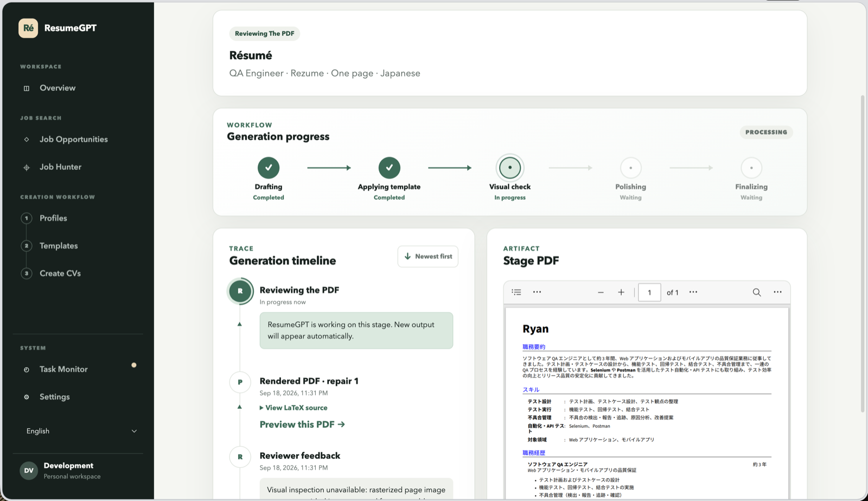
Task: Click the Task Monitor notification dot
Action: pos(134,365)
